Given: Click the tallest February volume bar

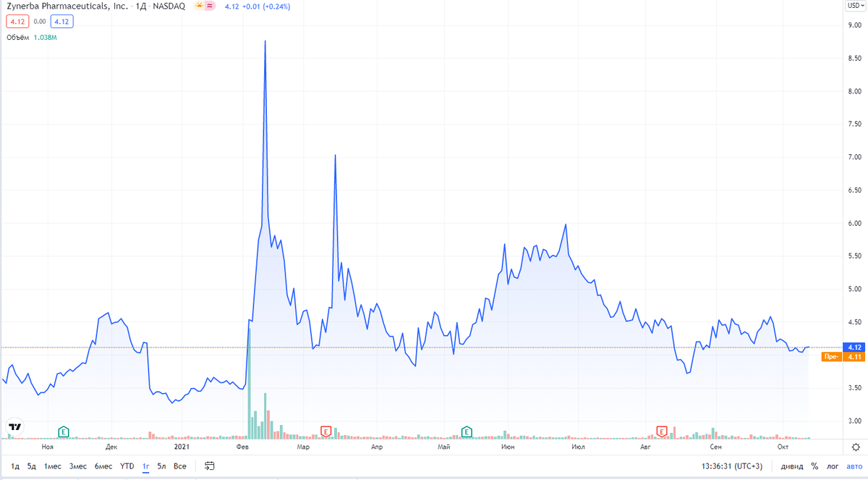Looking at the screenshot, I should [249, 383].
